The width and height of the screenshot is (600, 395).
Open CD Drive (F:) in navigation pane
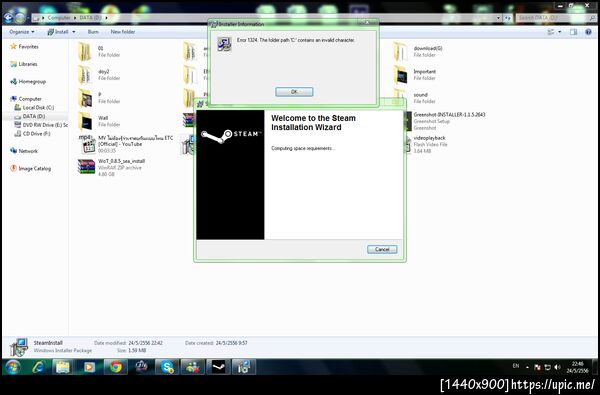tap(32, 134)
